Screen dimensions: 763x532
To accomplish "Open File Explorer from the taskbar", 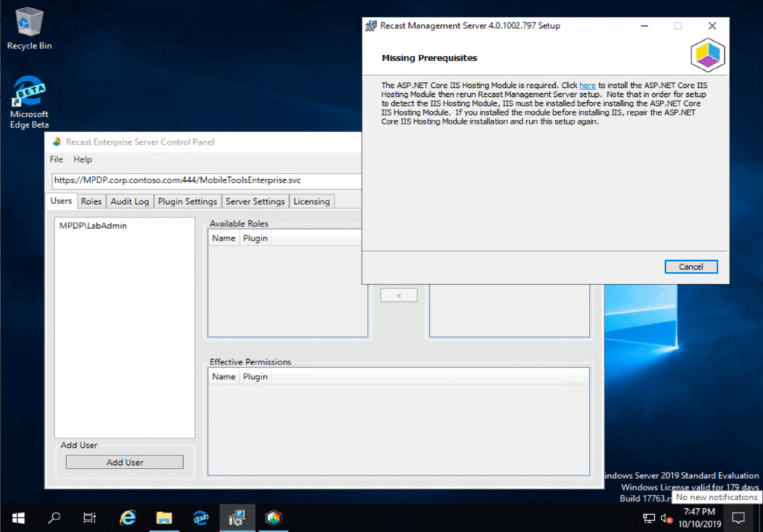I will [x=164, y=518].
